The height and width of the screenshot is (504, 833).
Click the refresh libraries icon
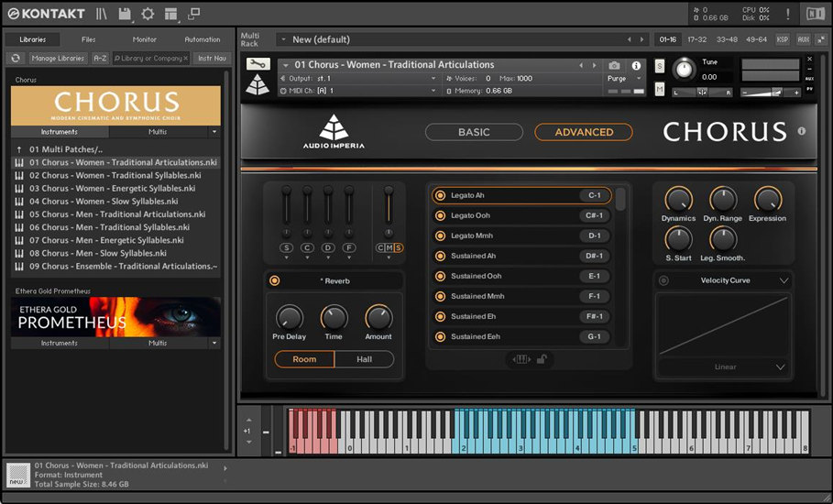click(16, 58)
